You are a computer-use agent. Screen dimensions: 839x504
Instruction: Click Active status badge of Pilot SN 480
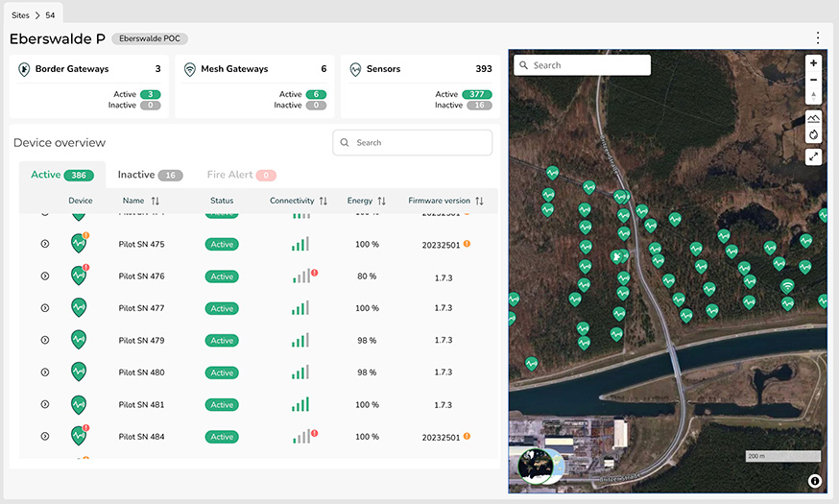pos(222,372)
